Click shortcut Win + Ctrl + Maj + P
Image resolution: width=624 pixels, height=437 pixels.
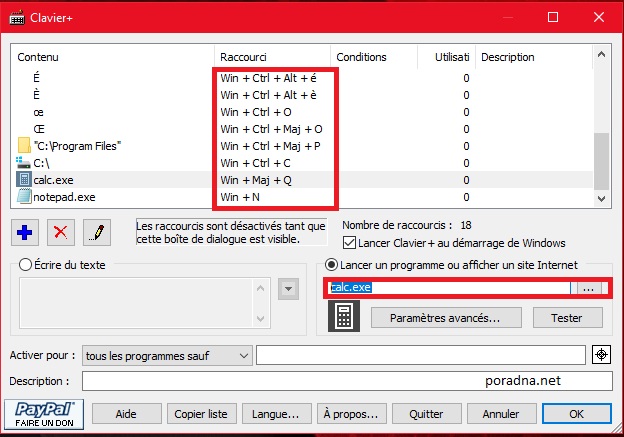coord(271,146)
